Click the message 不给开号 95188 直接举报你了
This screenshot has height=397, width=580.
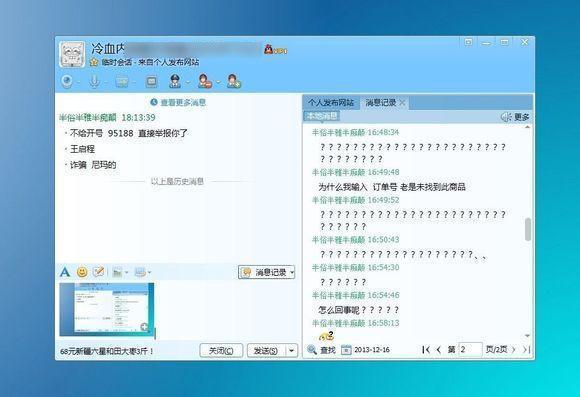tap(129, 133)
